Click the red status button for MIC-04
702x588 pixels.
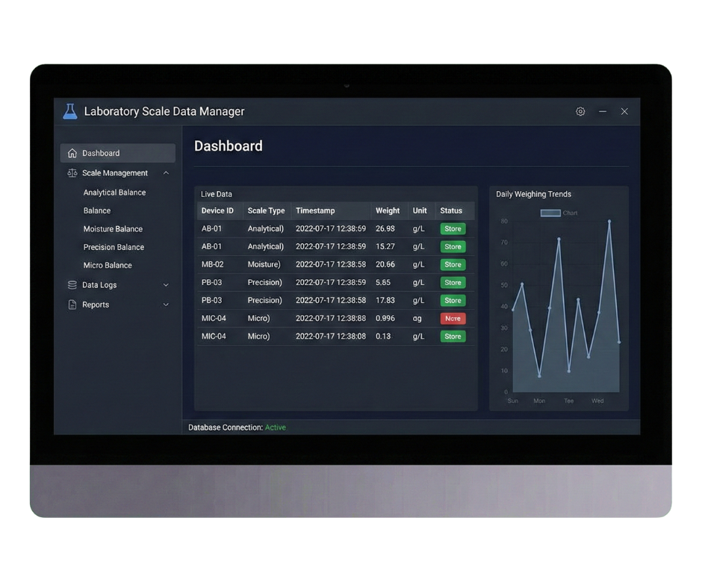point(453,319)
